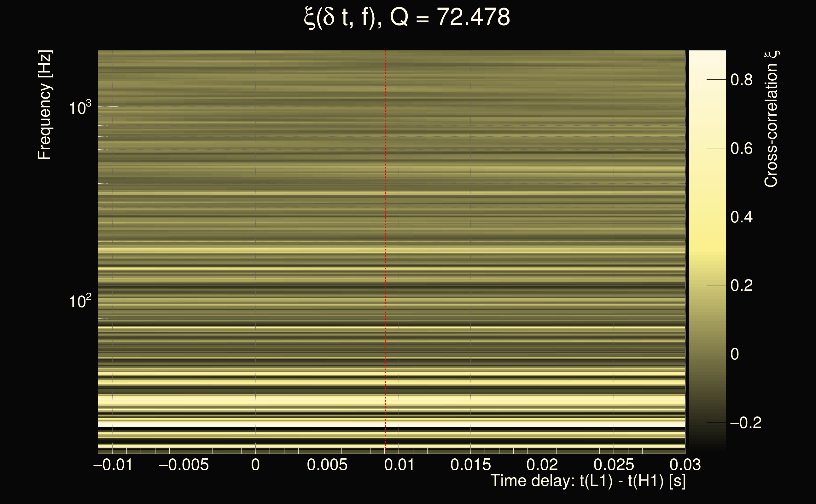Click the Time delay t(L1) - t(H1) axis label

coord(588,481)
